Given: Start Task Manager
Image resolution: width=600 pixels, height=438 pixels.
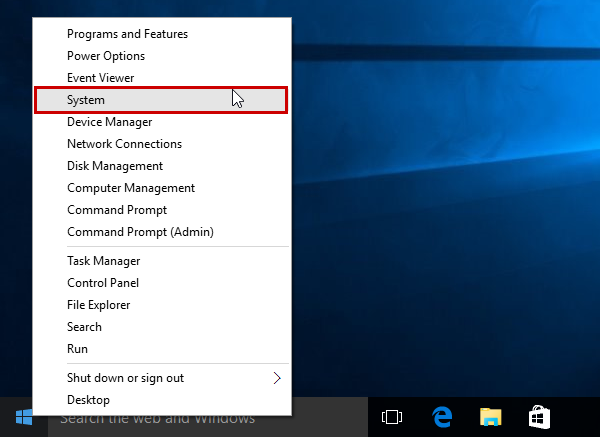Looking at the screenshot, I should 162,261.
